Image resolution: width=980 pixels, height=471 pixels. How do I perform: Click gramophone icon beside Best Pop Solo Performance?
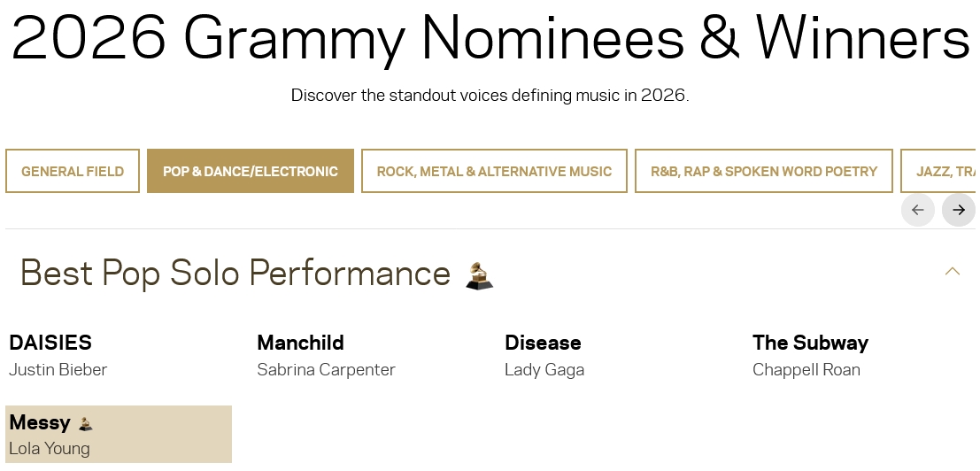479,275
